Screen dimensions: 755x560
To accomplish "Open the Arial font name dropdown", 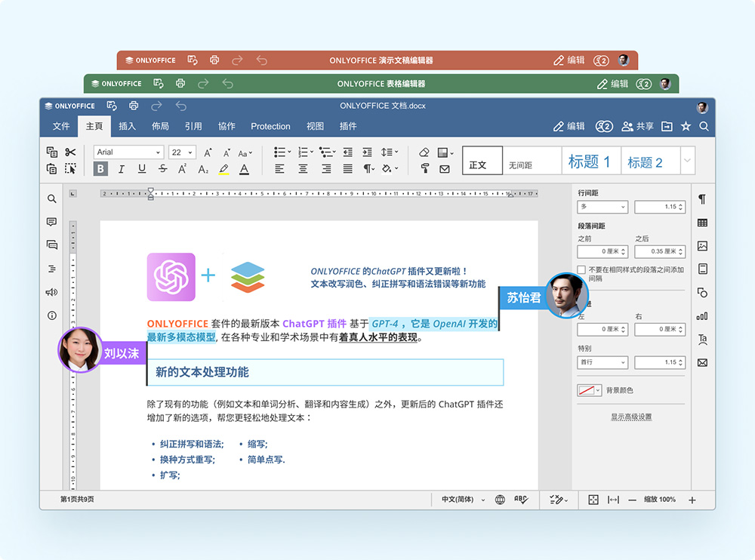I will point(128,152).
